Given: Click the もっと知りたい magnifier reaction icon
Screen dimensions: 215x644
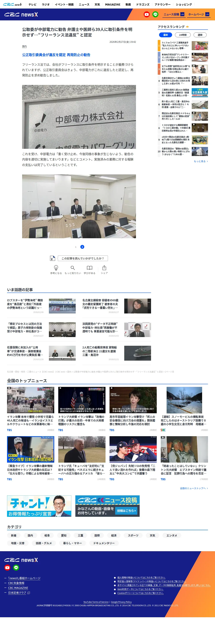Looking at the screenshot, I should [73, 268].
